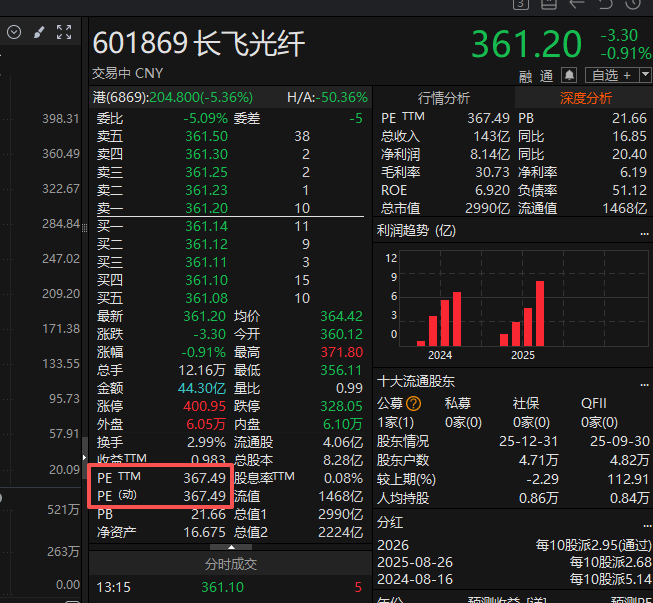653x603 pixels.
Task: Select the brush drawing tool icon
Action: (x=39, y=32)
